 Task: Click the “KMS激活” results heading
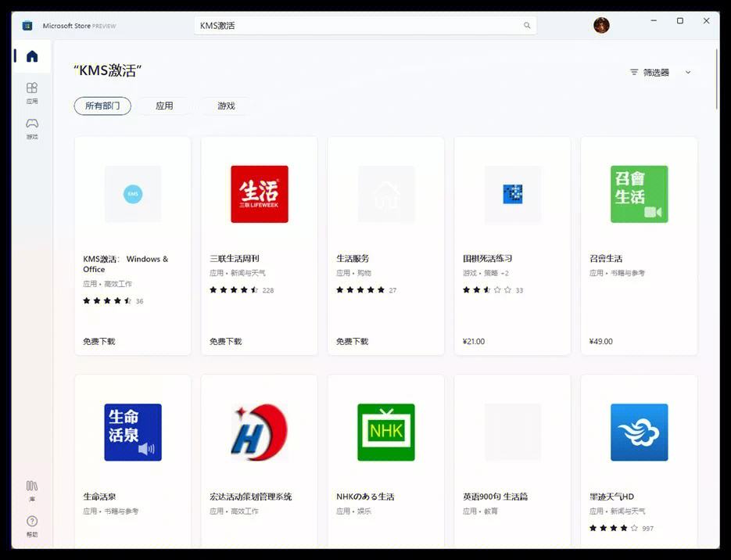(x=107, y=71)
